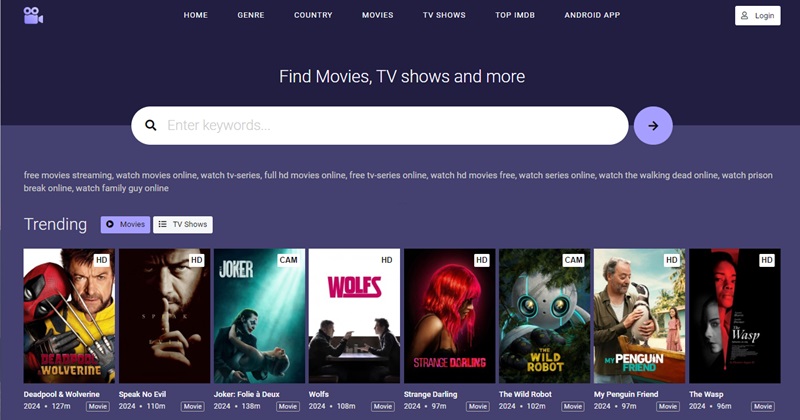Click HD badge on The Wasp

pyautogui.click(x=767, y=260)
